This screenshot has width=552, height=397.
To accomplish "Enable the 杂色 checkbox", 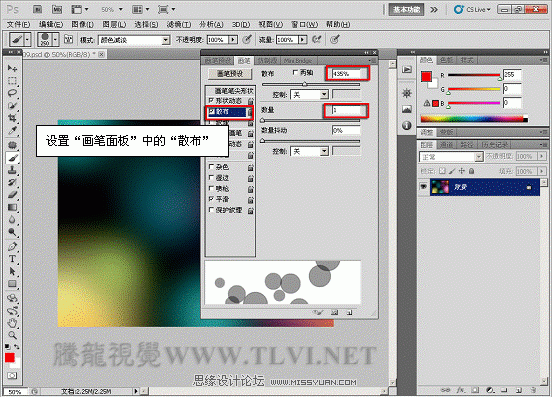I will tap(212, 166).
